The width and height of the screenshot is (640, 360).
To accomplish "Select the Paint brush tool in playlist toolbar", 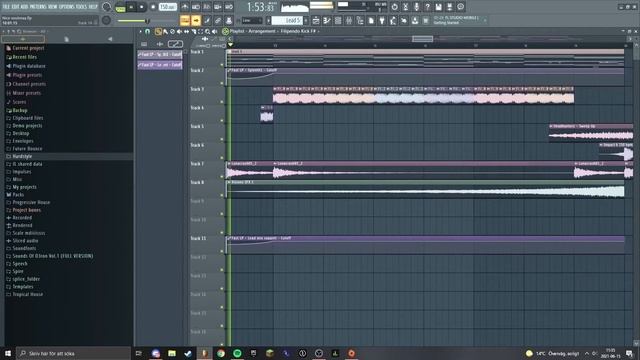I will 166,31.
